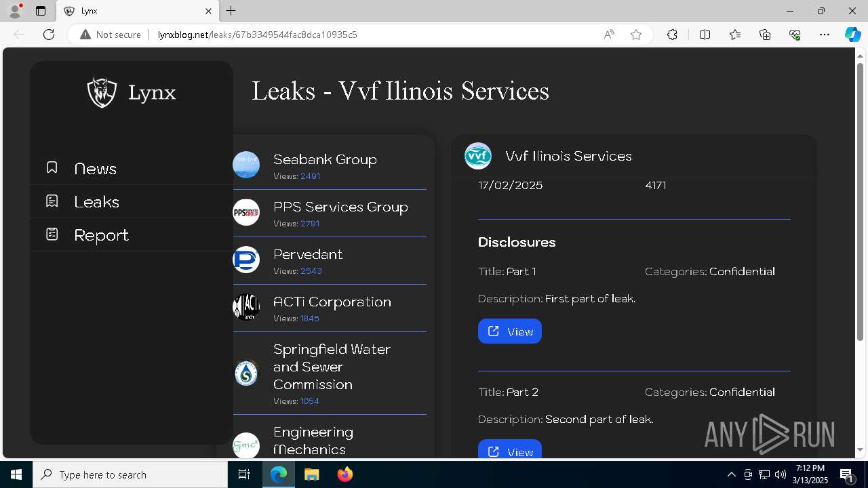
Task: Open the browser profile icon
Action: [15, 11]
